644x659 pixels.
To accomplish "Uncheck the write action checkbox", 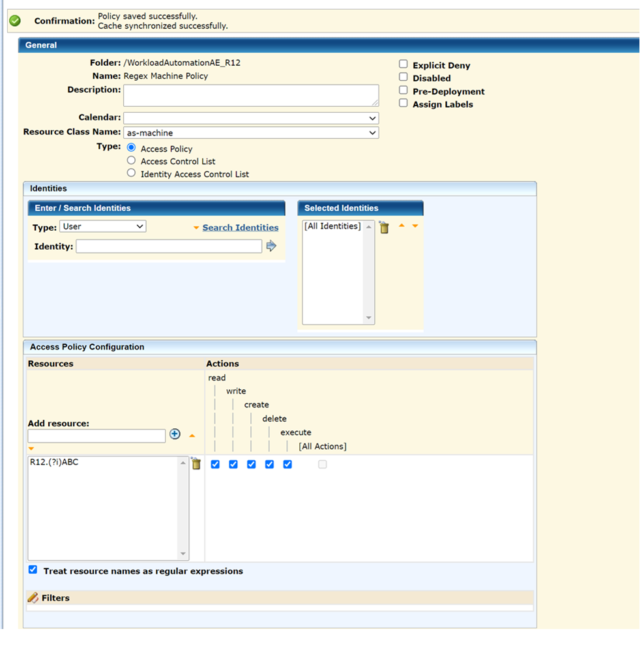I will [233, 464].
